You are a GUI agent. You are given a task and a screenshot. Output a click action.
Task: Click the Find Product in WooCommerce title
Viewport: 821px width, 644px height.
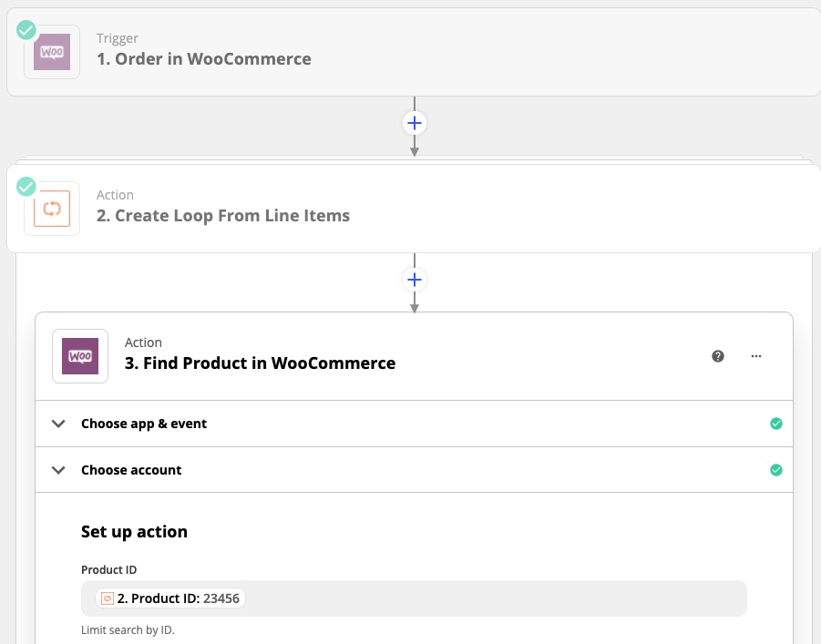(x=260, y=363)
